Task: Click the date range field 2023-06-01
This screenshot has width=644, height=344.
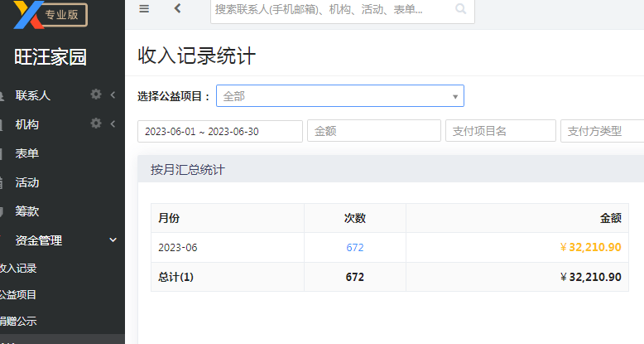Action: (x=220, y=131)
